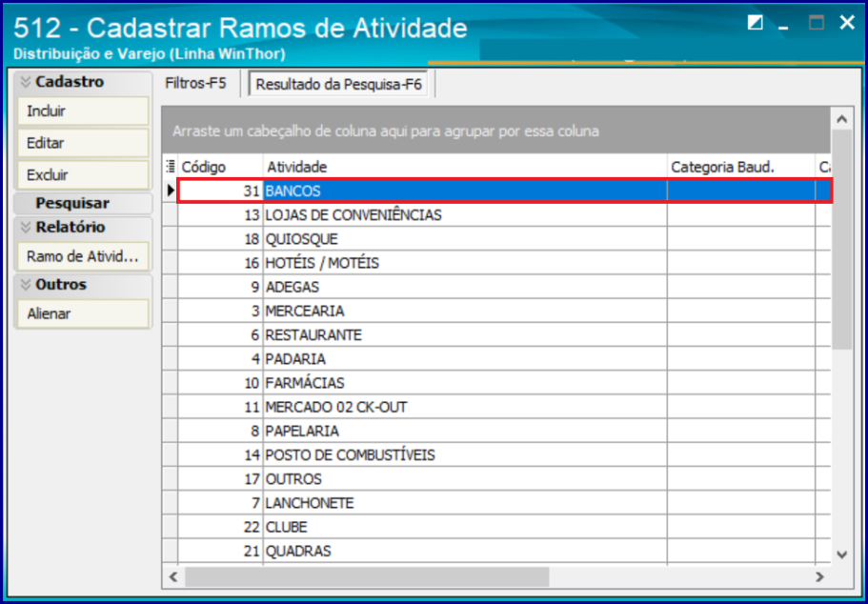The image size is (868, 604).
Task: Select the MERCADO 02 CK-OUT row
Action: [504, 407]
